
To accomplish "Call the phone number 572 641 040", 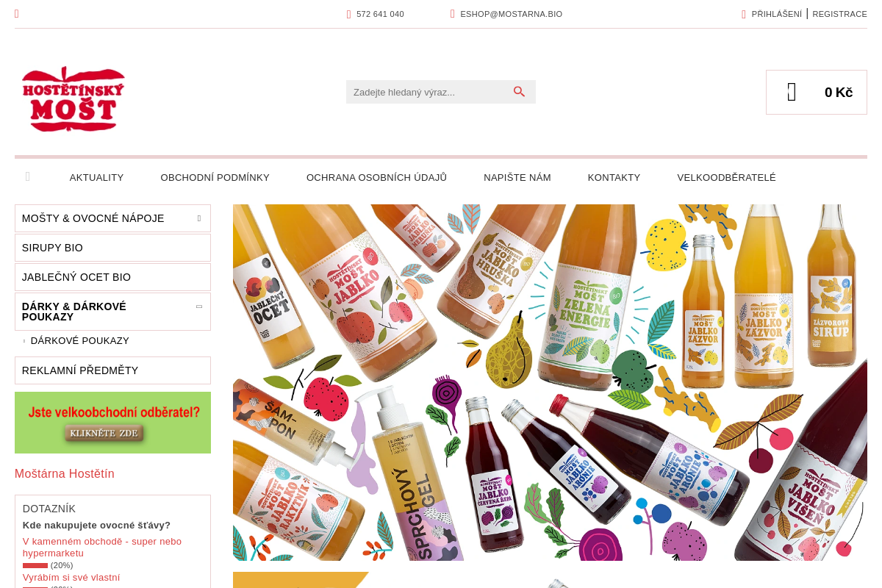I will pos(380,14).
